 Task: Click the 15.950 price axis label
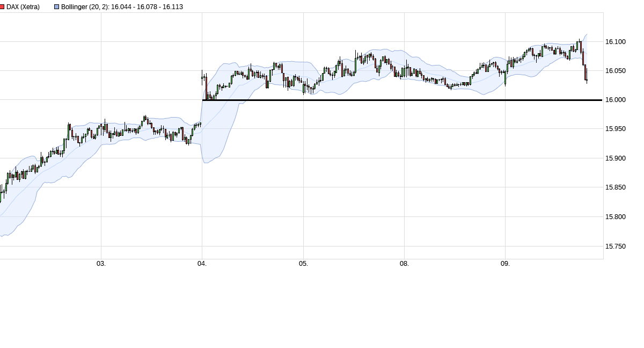[616, 129]
